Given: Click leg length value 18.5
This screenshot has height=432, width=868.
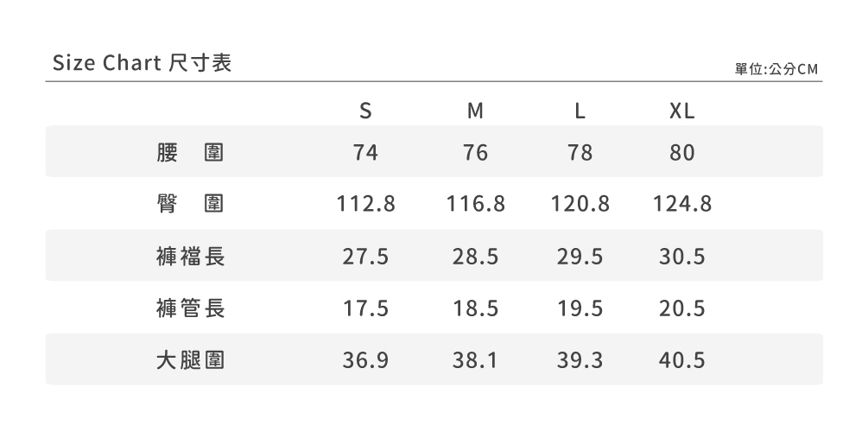Looking at the screenshot, I should [475, 308].
